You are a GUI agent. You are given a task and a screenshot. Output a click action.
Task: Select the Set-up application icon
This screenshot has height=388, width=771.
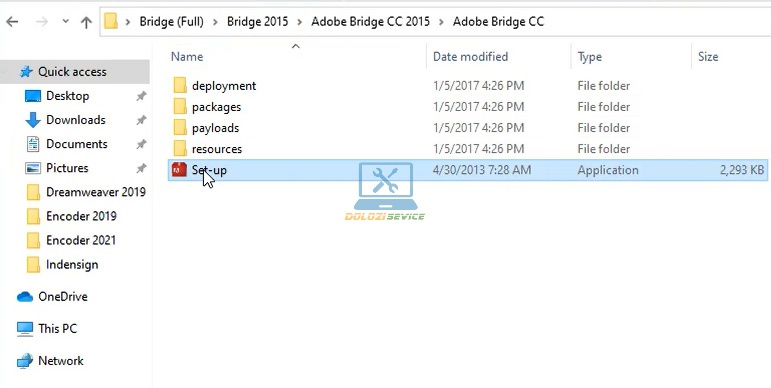[179, 170]
